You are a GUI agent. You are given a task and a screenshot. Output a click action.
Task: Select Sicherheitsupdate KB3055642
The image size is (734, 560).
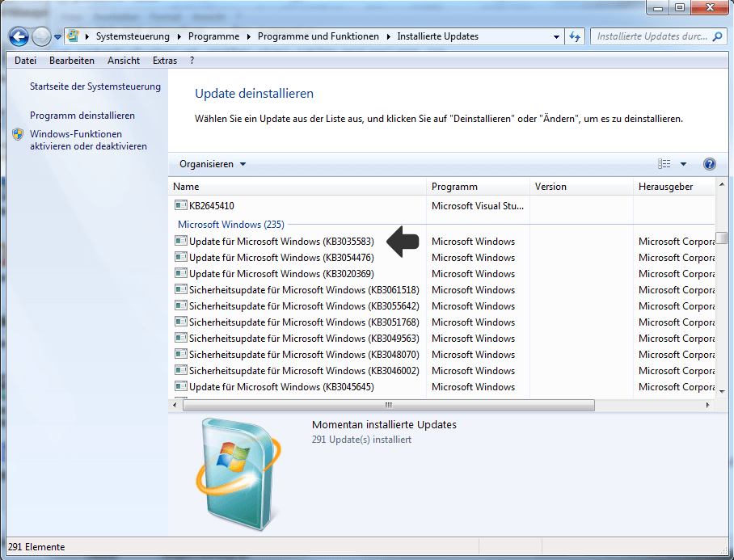[304, 306]
